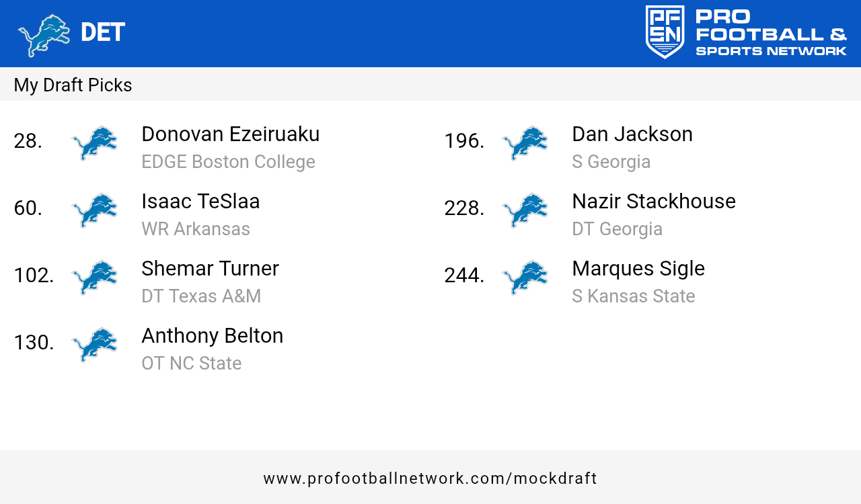Open Shemar Turner's player entry
Viewport: 861px width, 504px height.
[x=210, y=269]
